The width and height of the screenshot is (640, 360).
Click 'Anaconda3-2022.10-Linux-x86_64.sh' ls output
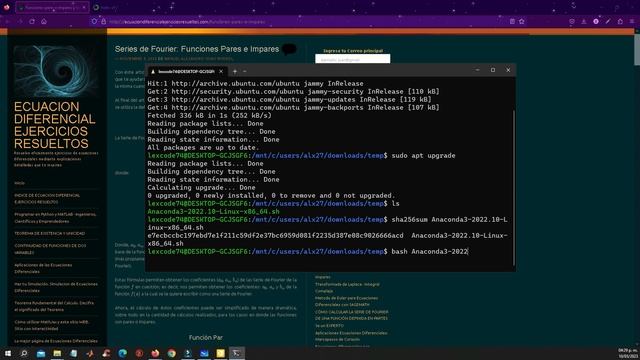point(213,211)
